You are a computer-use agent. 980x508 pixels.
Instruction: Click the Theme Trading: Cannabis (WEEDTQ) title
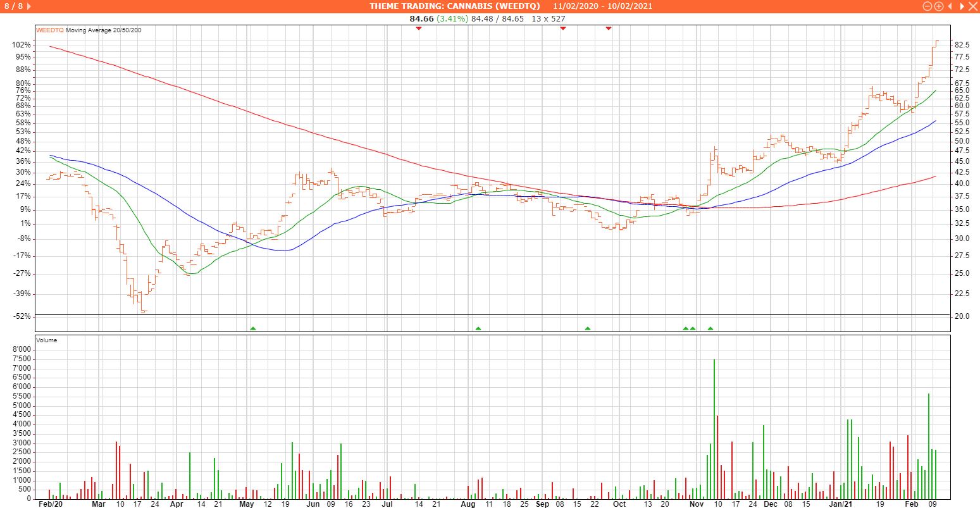pyautogui.click(x=455, y=6)
